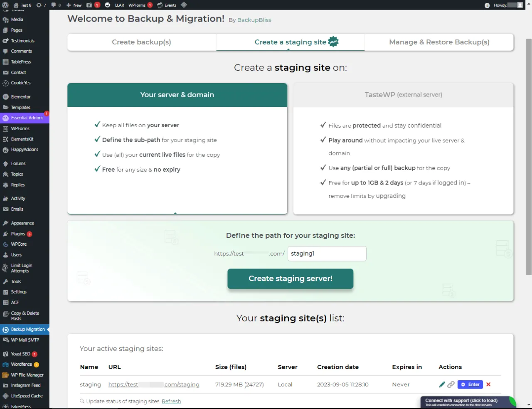Switch to the Create backup(s) tab

[141, 42]
